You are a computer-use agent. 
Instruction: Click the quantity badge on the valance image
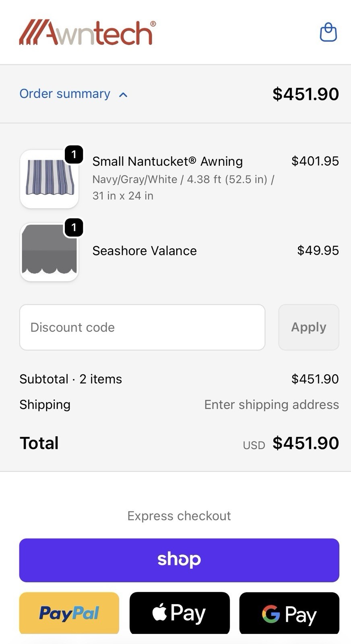coord(74,228)
